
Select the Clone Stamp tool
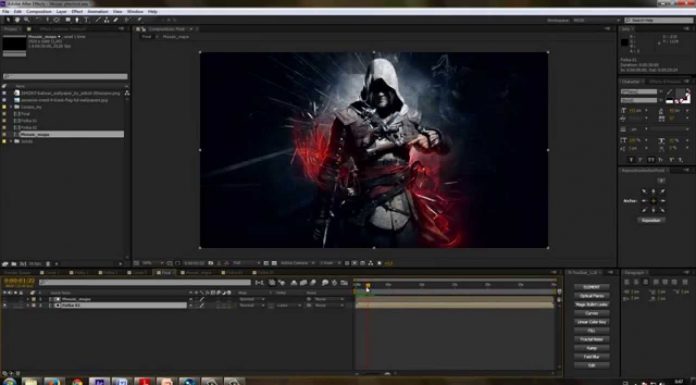(107, 20)
